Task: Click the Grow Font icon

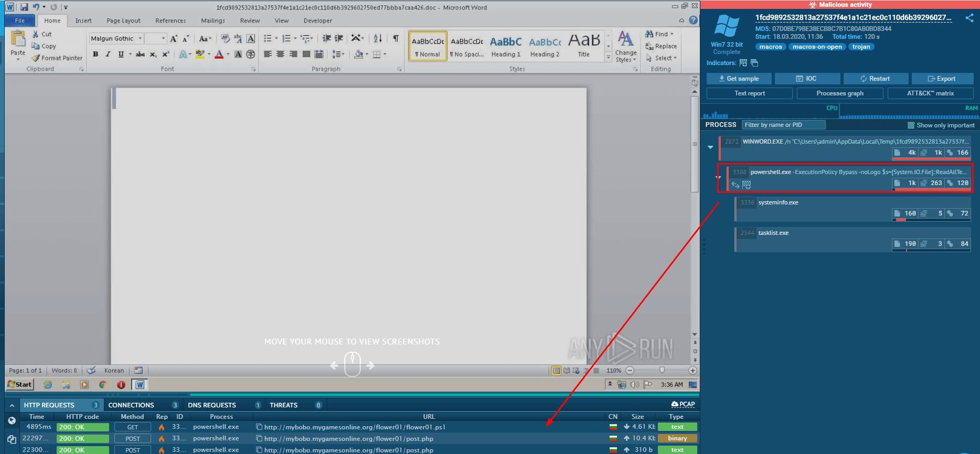Action: pos(174,39)
